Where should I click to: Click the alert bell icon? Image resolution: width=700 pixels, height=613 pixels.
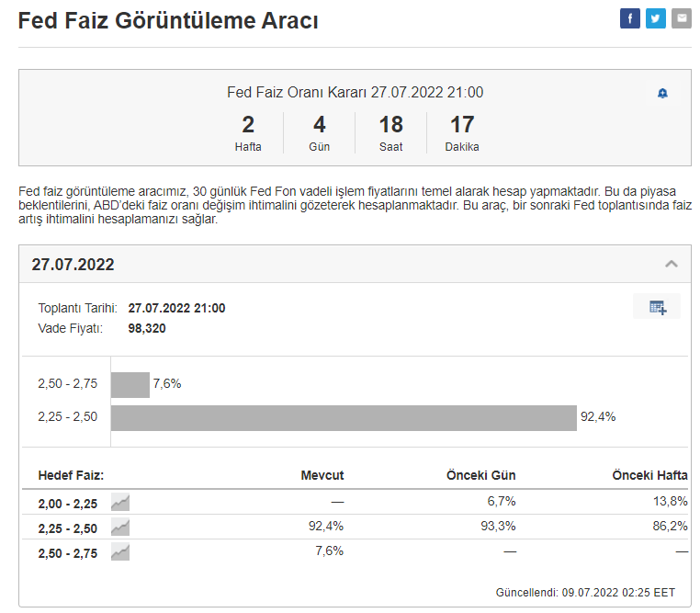pyautogui.click(x=662, y=94)
